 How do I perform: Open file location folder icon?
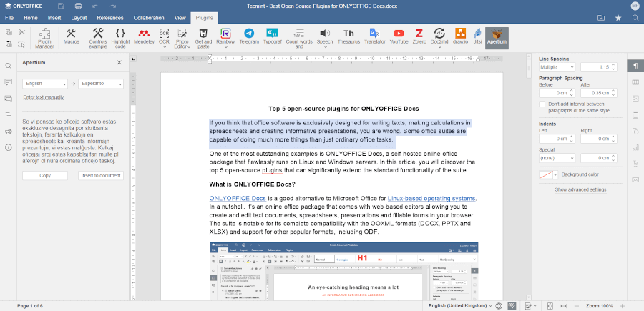(601, 18)
